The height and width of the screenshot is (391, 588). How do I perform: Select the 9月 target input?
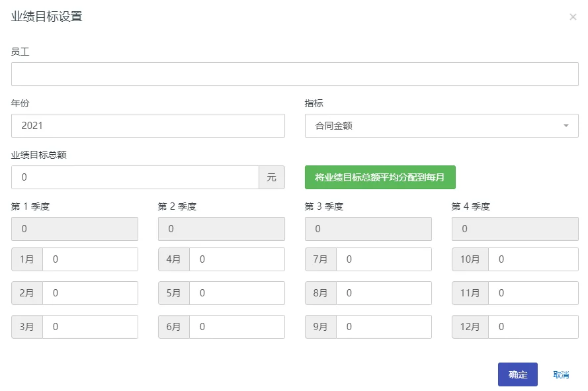coord(384,327)
